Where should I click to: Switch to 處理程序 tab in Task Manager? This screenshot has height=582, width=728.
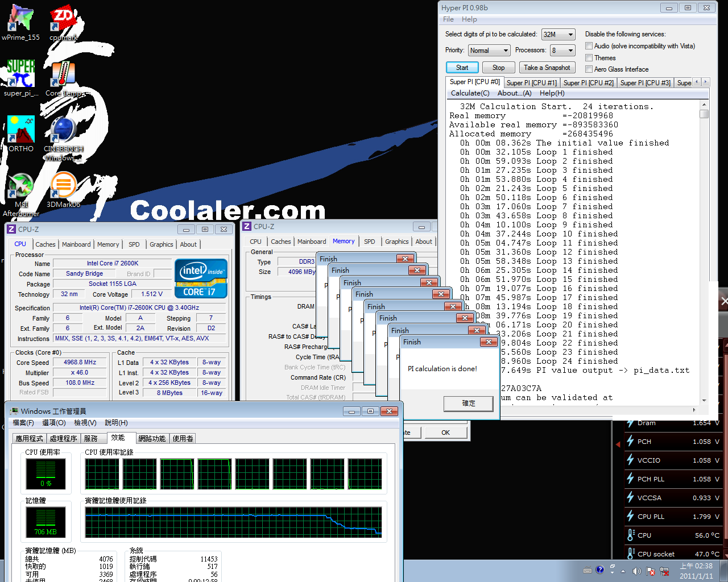pyautogui.click(x=63, y=438)
